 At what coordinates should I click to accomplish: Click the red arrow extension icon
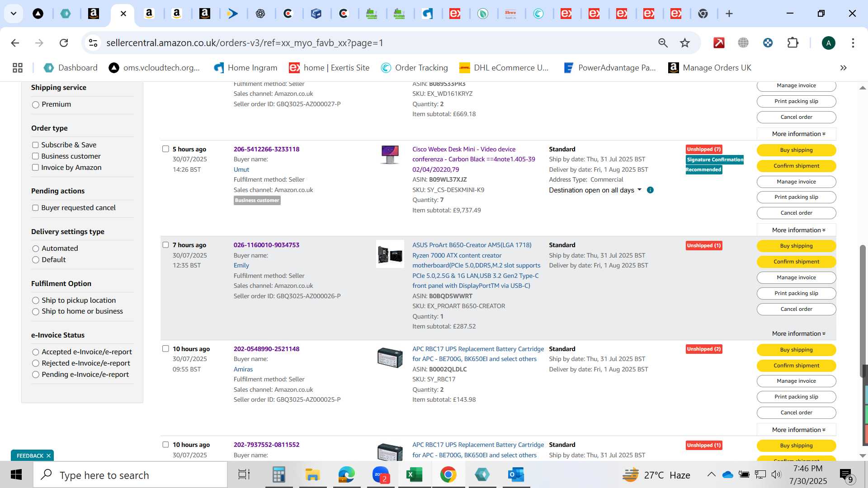pos(719,43)
